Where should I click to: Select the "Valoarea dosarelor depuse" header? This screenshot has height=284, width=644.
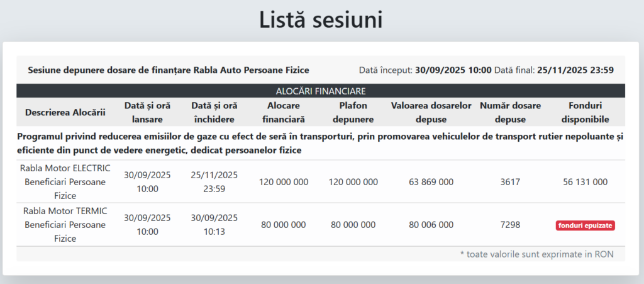(431, 113)
